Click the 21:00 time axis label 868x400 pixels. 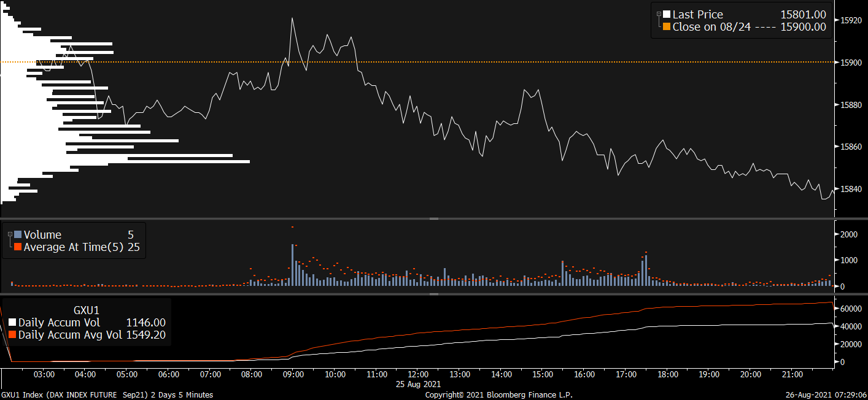[x=792, y=374]
